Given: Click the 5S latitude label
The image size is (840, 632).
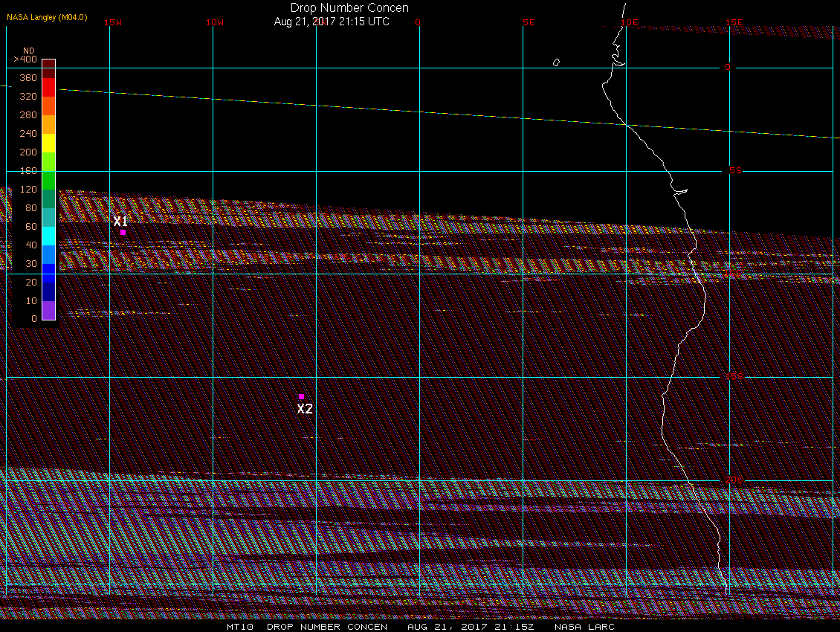Looking at the screenshot, I should pyautogui.click(x=735, y=170).
